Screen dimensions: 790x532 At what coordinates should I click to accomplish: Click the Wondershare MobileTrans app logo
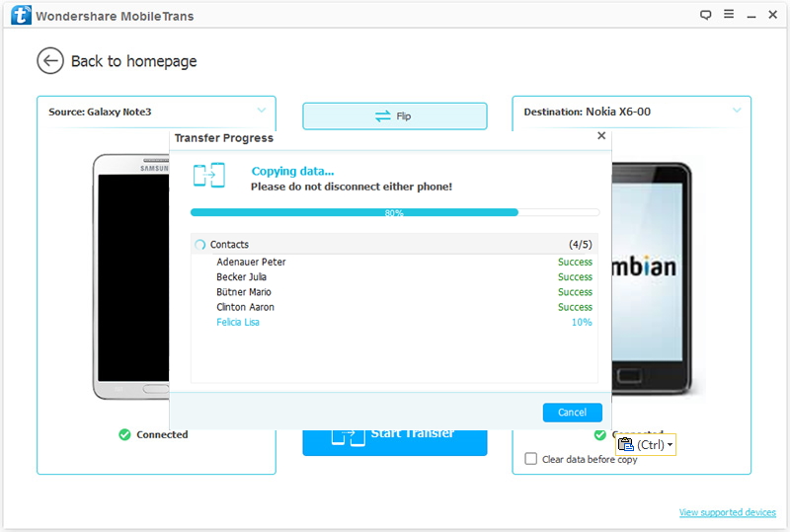click(x=21, y=15)
